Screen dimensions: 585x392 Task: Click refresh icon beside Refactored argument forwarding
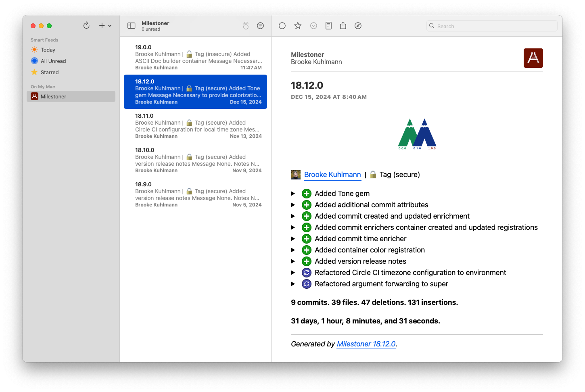tap(307, 284)
